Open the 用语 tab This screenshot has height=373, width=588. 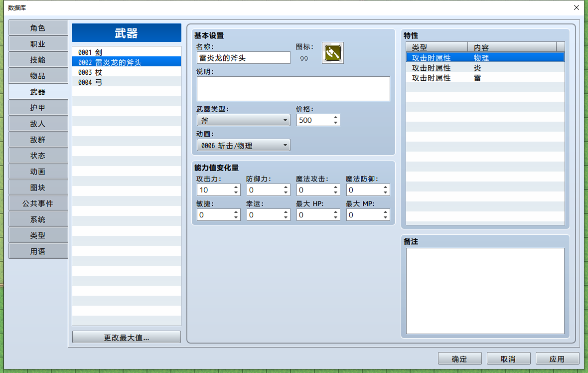point(38,251)
